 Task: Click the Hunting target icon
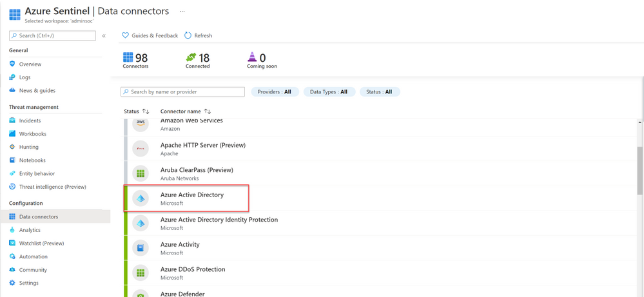pos(12,147)
